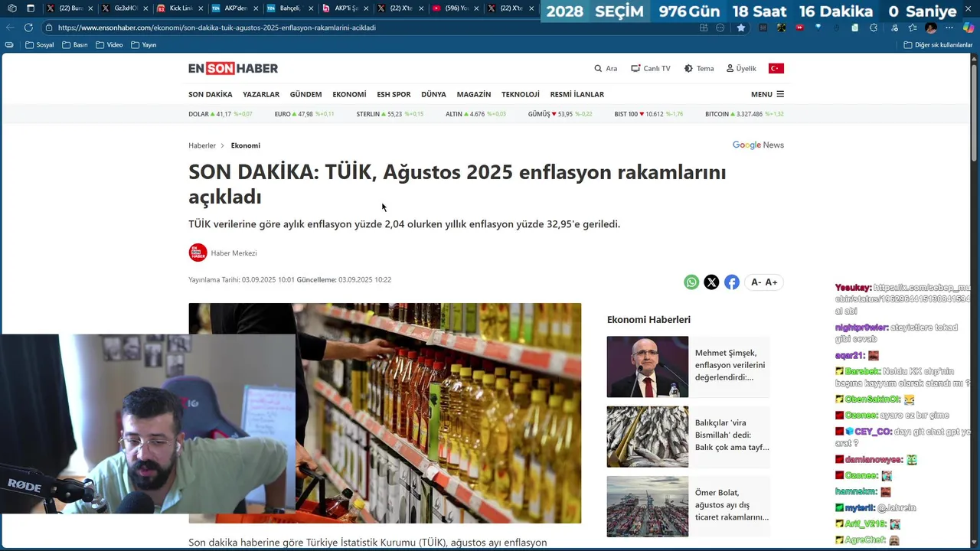Reload the page with the refresh icon
Screen dimensions: 980x551
[28, 28]
